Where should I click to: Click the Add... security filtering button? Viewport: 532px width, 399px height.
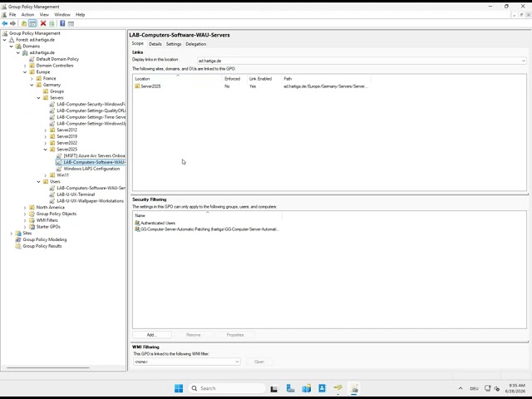pyautogui.click(x=151, y=335)
